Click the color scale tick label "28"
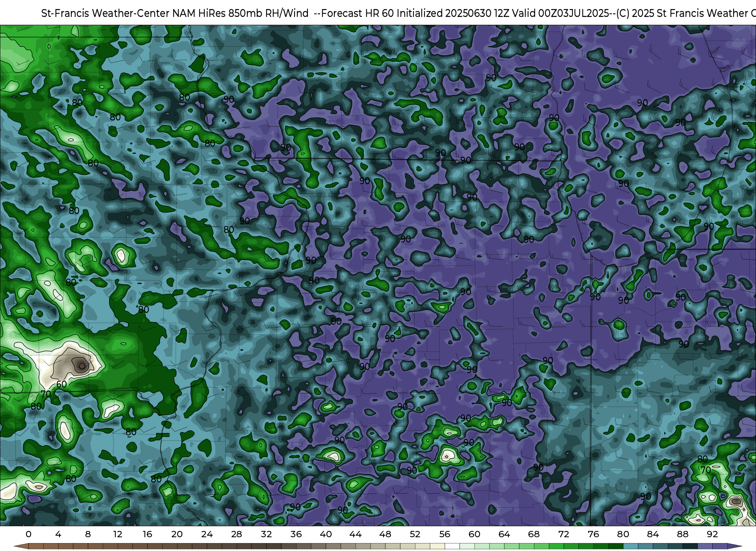Image resolution: width=756 pixels, height=551 pixels. coord(237,534)
